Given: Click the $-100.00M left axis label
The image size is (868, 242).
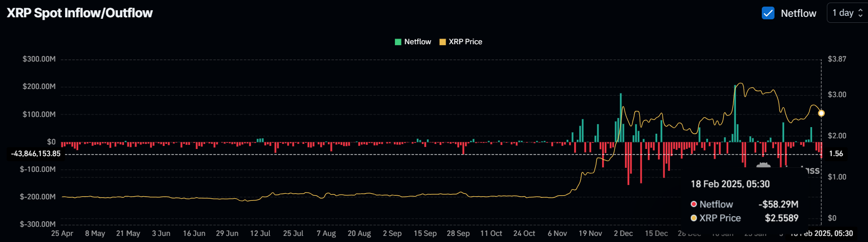Looking at the screenshot, I should [38, 169].
